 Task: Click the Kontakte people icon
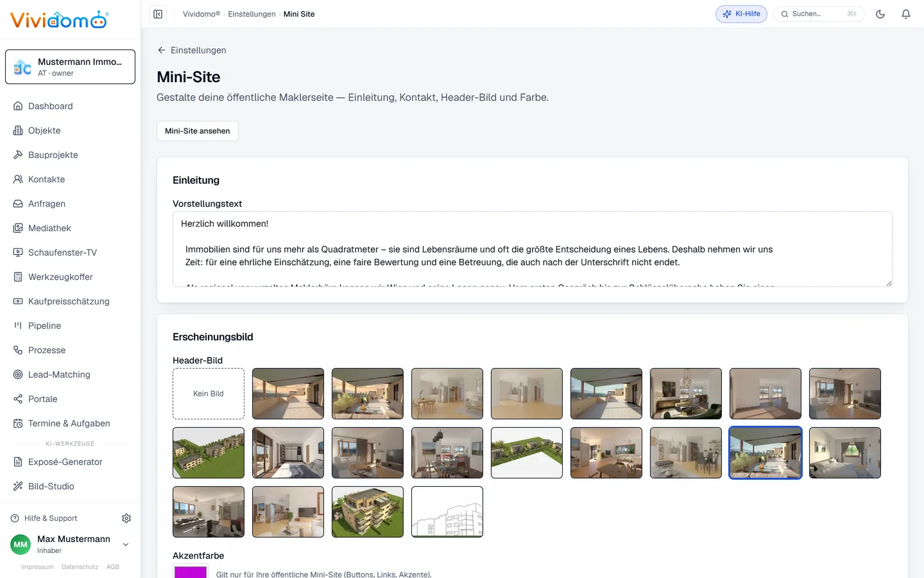point(18,179)
